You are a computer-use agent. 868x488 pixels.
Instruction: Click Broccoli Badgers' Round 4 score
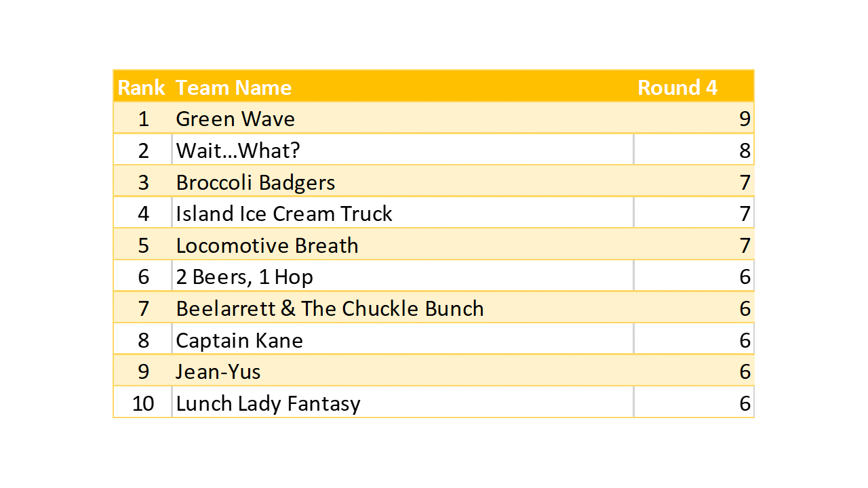coord(745,182)
